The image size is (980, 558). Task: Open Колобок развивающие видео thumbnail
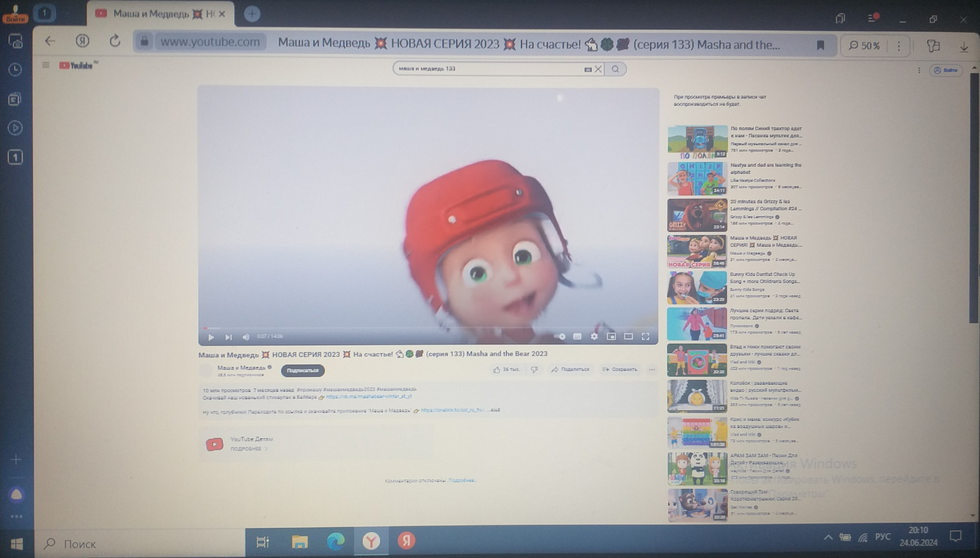pyautogui.click(x=697, y=396)
